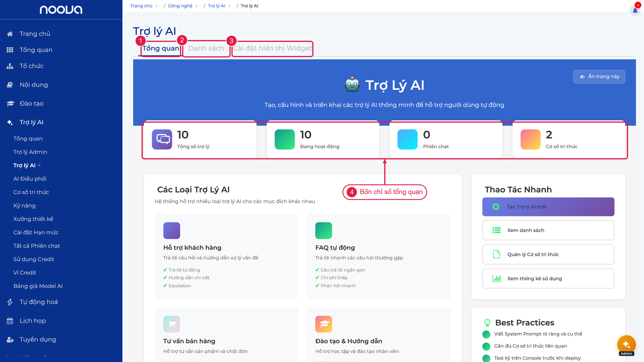Image resolution: width=644 pixels, height=362 pixels.
Task: Click the blue Trợ lý AI breadcrumb link
Action: click(217, 6)
